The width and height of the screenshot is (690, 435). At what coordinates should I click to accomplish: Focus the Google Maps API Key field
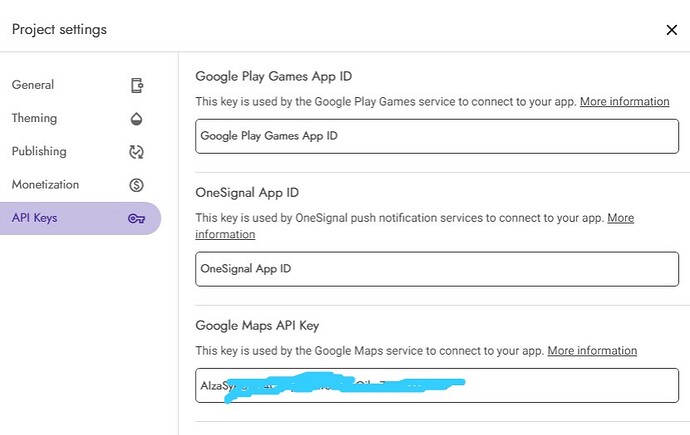[x=437, y=385]
